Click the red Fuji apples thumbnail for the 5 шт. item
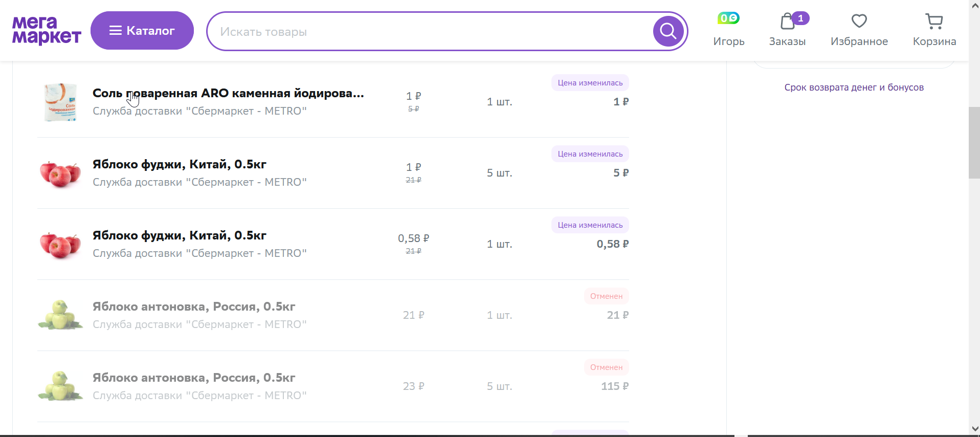Image resolution: width=980 pixels, height=437 pixels. click(x=60, y=173)
